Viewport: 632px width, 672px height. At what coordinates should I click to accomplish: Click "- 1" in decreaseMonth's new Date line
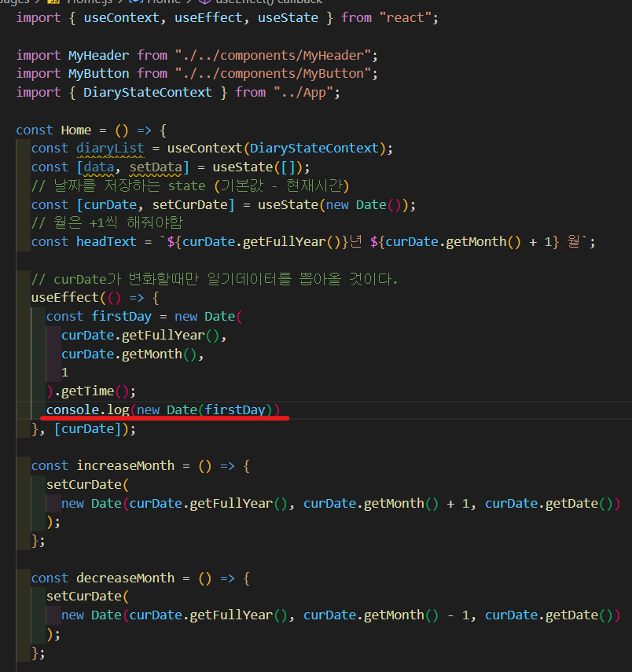point(457,615)
